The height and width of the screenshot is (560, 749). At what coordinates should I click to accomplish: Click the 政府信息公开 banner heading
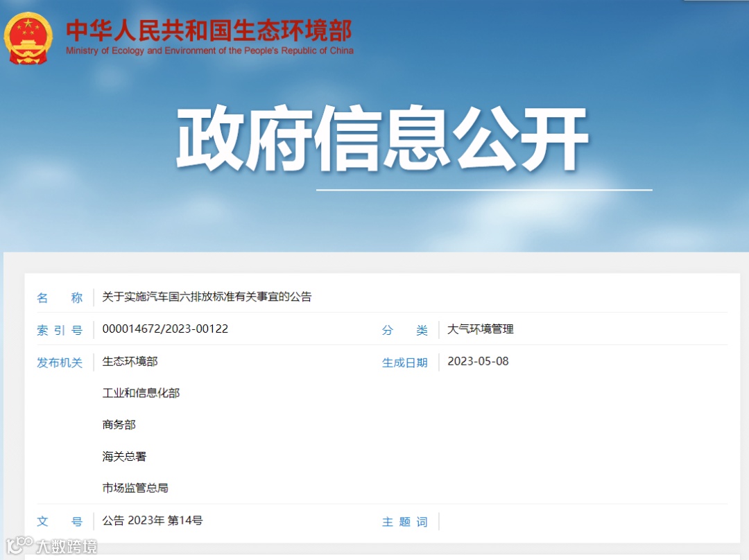pyautogui.click(x=383, y=139)
